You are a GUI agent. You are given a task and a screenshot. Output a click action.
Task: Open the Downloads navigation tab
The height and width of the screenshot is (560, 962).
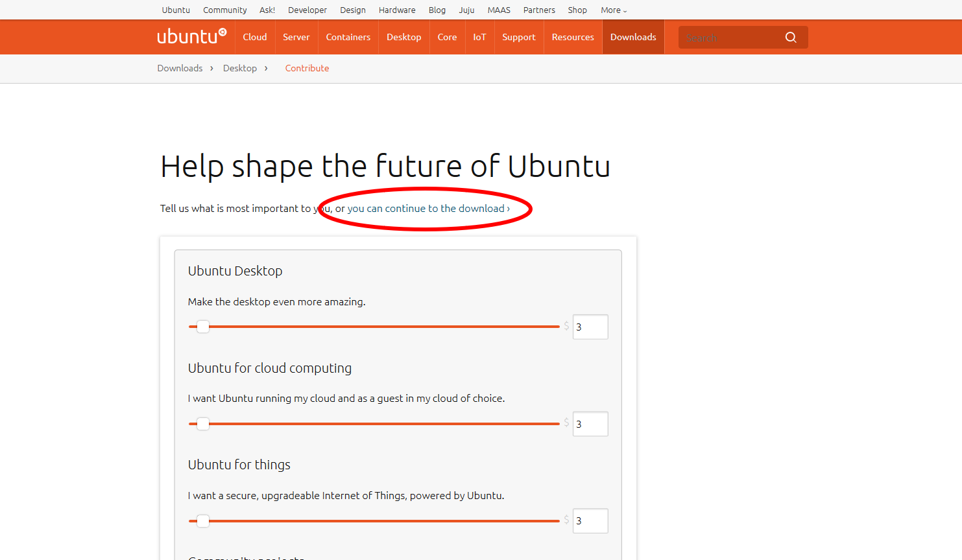(x=633, y=37)
